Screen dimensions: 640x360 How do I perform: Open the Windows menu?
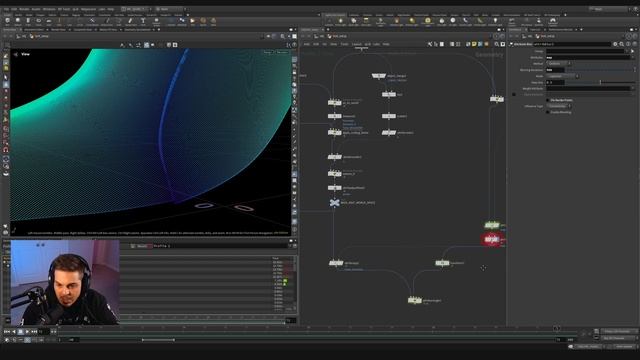pyautogui.click(x=49, y=9)
